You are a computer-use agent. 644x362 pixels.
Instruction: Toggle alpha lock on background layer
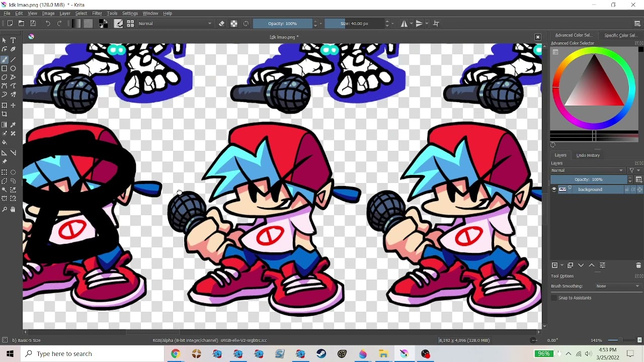click(639, 190)
